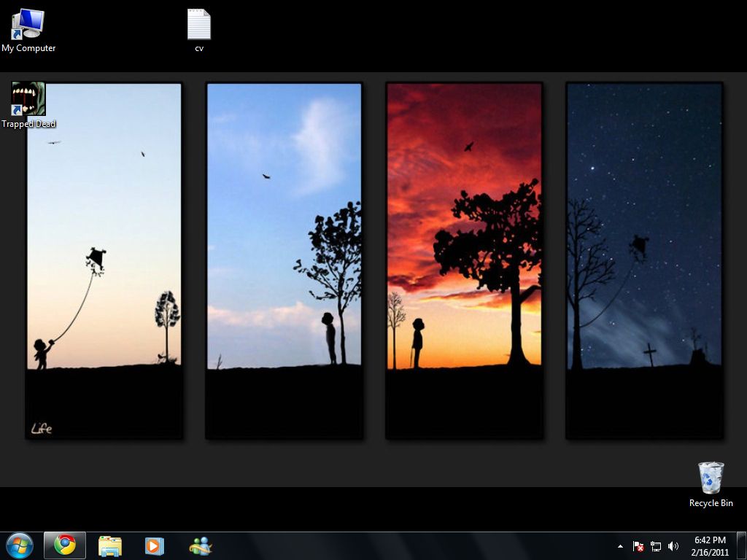Launch Windows Explorer from taskbar
747x560 pixels.
pyautogui.click(x=110, y=545)
